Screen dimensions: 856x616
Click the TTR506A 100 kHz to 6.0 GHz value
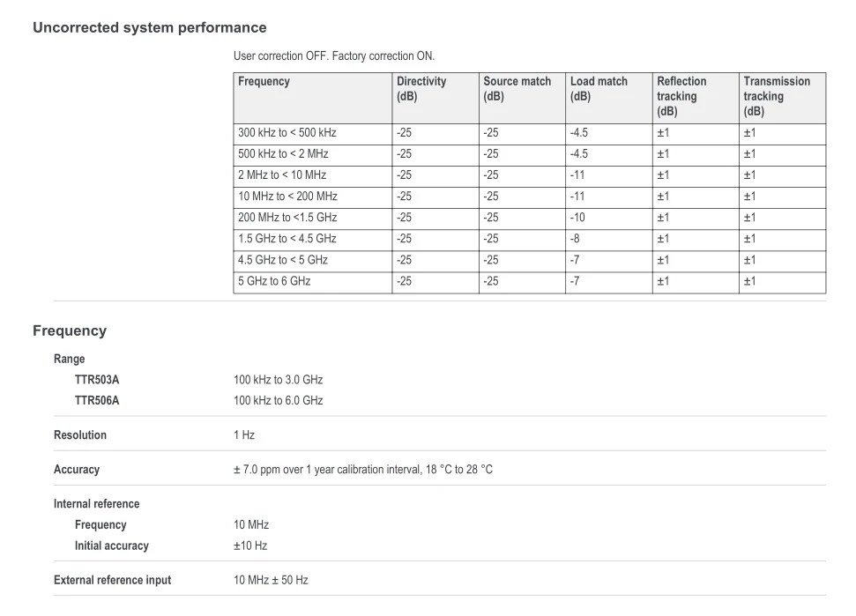(x=279, y=400)
